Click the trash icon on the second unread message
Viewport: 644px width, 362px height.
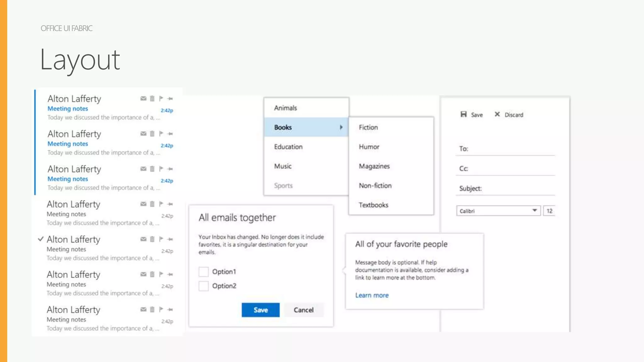coord(152,134)
